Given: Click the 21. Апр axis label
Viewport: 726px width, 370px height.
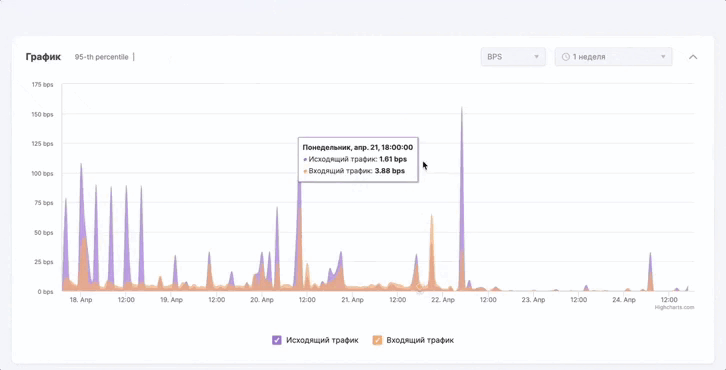Looking at the screenshot, I should point(352,300).
